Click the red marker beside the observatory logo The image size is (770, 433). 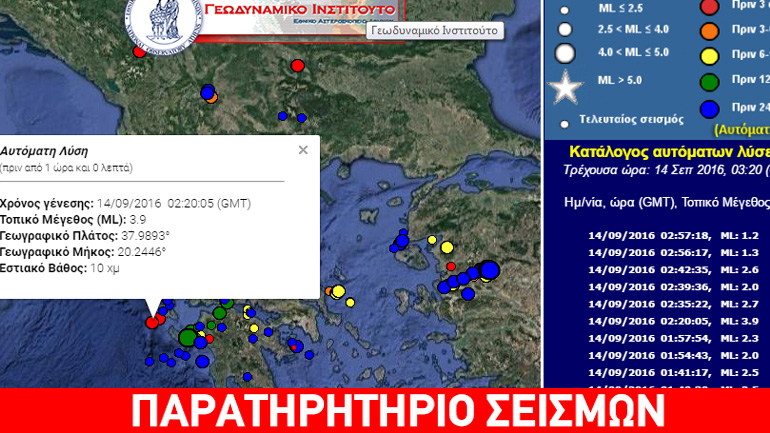coord(139,51)
